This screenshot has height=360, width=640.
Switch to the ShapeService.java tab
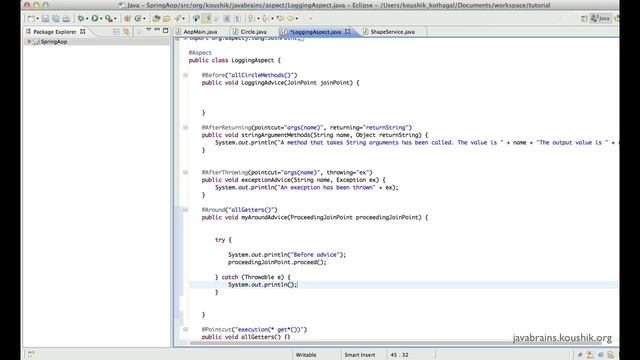pos(392,31)
